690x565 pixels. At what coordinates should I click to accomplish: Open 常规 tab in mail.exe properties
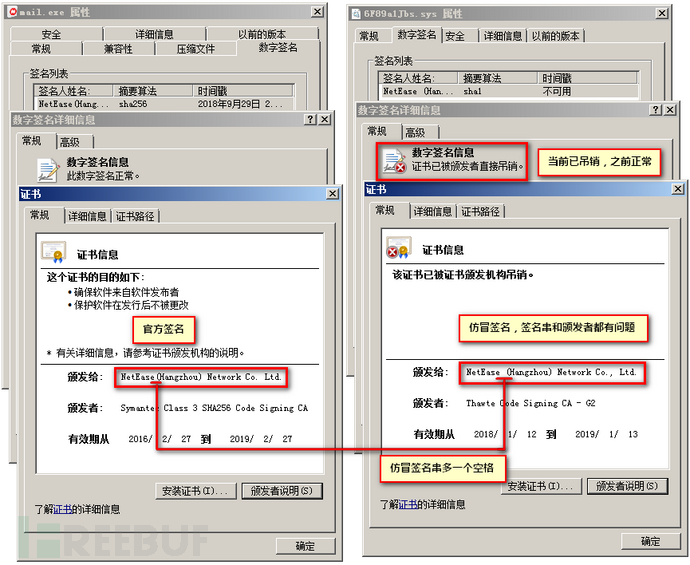click(46, 49)
